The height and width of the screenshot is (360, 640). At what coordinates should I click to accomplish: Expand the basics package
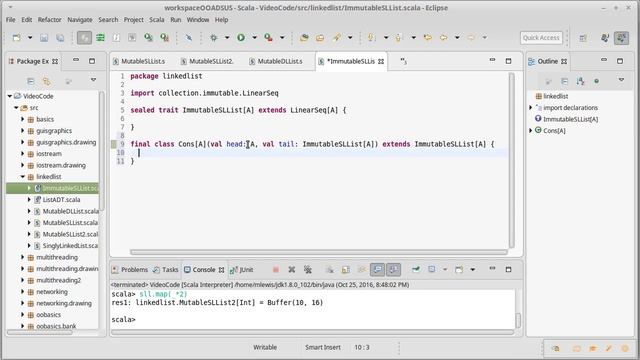(x=22, y=119)
